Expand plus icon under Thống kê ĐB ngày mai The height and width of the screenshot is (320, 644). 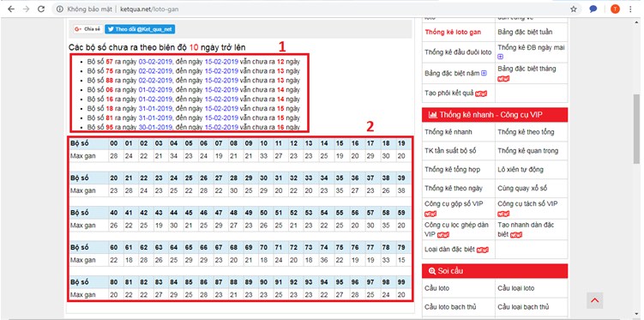tap(500, 57)
